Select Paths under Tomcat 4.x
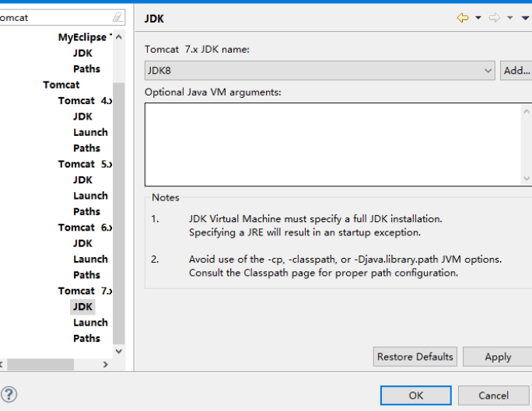Viewport: 532px width, 411px height. (x=87, y=148)
